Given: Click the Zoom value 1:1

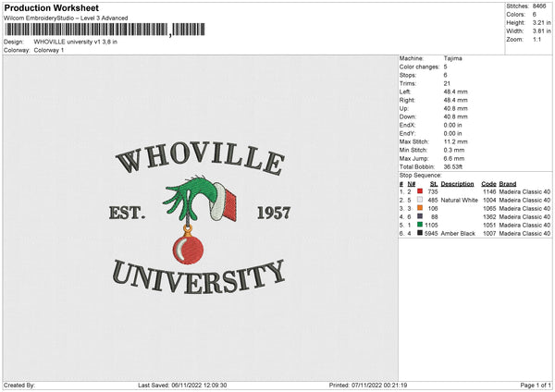Looking at the screenshot, I should [536, 39].
